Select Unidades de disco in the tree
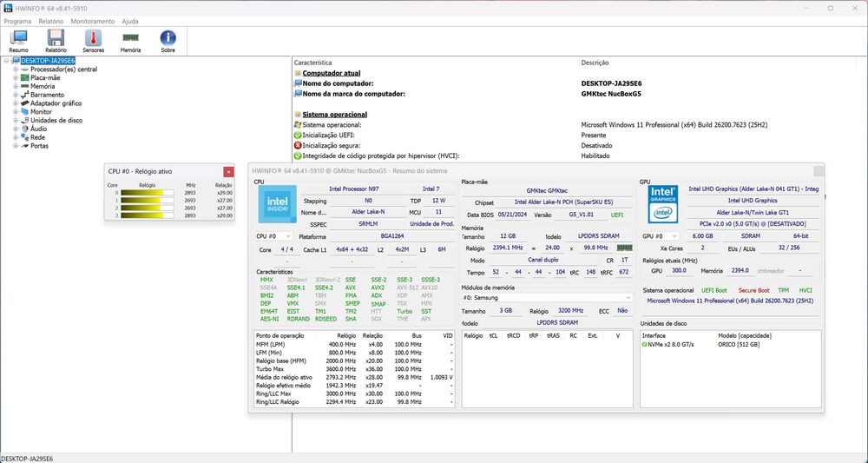This screenshot has height=463, width=868. (56, 120)
